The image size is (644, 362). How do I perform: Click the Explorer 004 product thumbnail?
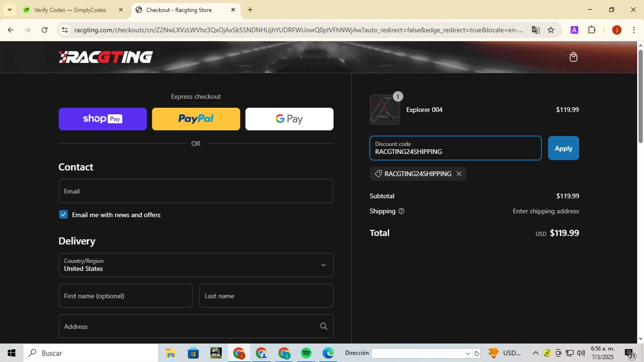pos(385,110)
